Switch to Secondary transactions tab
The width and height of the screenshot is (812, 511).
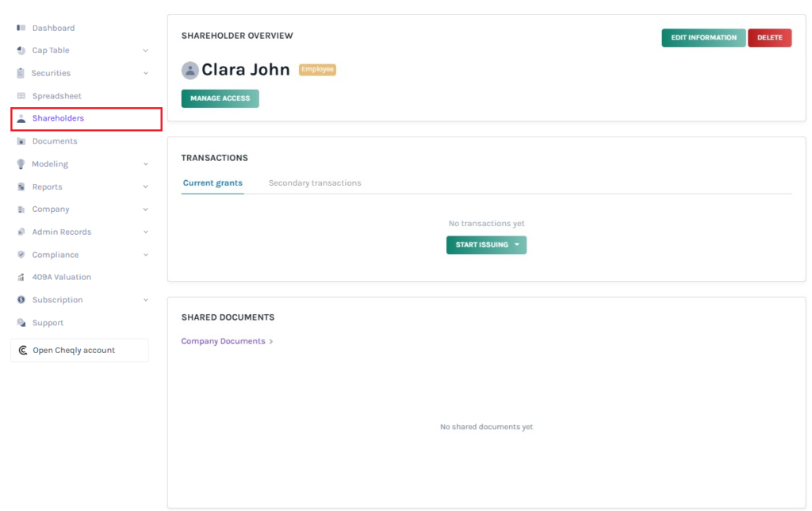click(x=315, y=183)
